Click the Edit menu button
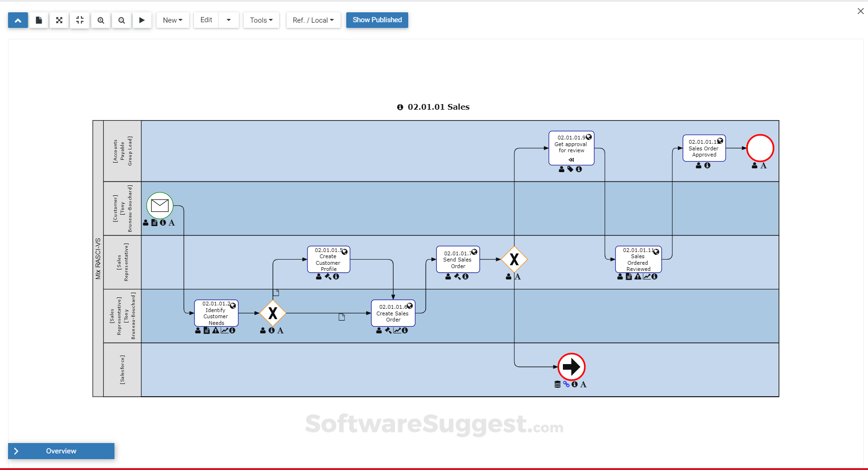Viewport: 868px width, 470px height. 205,20
